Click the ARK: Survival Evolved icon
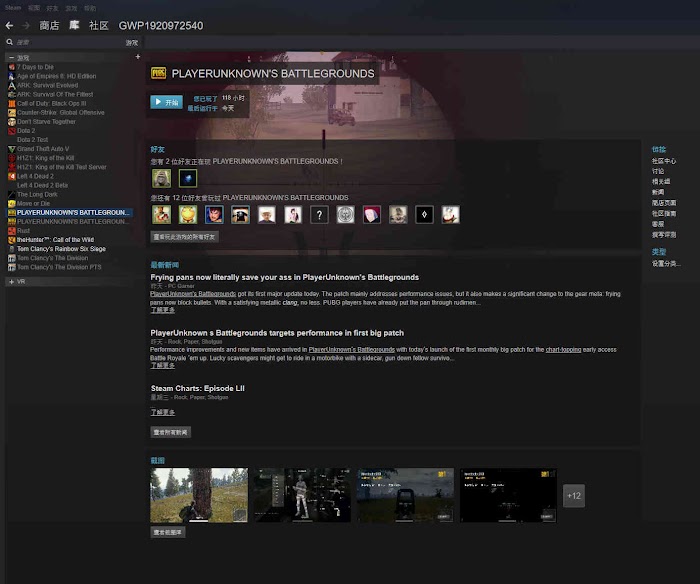Viewport: 700px width, 584px height. tap(12, 85)
